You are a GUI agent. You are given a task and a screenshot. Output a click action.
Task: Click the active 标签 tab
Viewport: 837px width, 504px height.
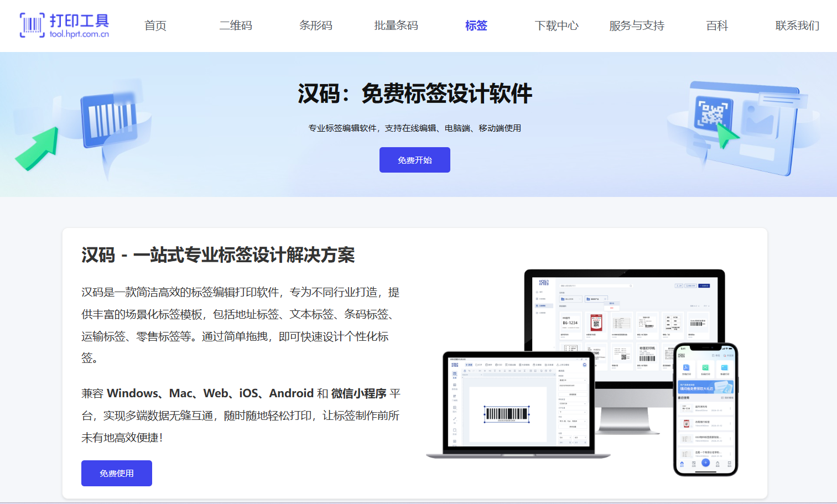tap(476, 25)
